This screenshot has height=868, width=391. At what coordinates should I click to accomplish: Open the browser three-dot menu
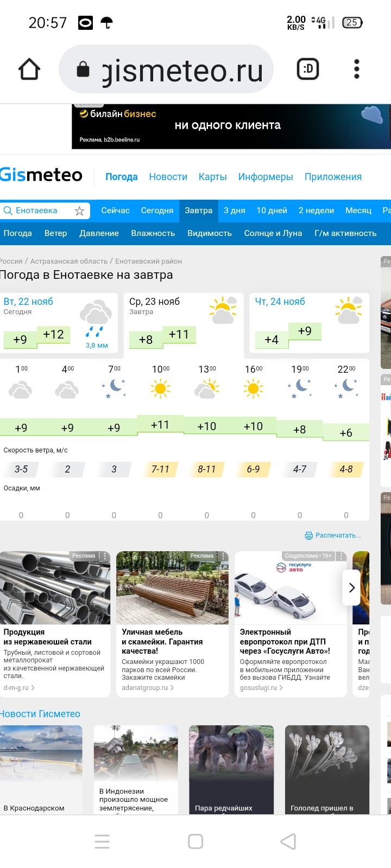pos(357,69)
